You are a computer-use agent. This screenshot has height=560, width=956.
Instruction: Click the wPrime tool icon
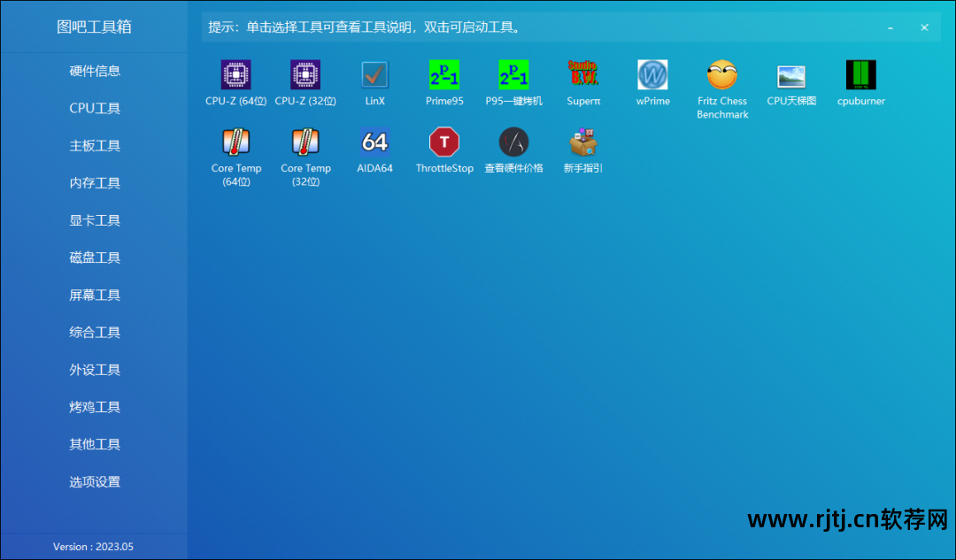coord(652,75)
